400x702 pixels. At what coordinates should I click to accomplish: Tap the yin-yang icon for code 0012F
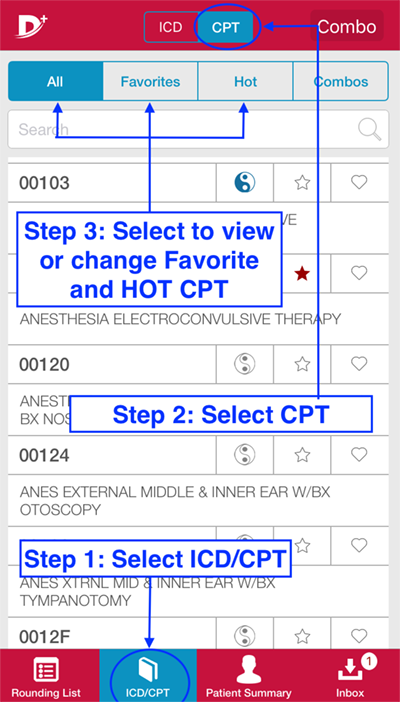point(245,636)
